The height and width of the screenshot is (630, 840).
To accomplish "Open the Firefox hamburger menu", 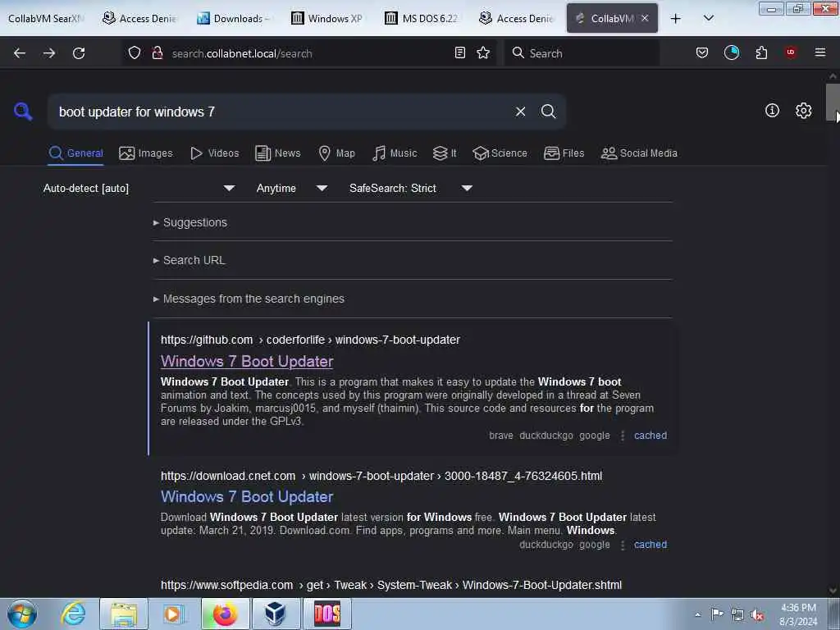I will [819, 52].
